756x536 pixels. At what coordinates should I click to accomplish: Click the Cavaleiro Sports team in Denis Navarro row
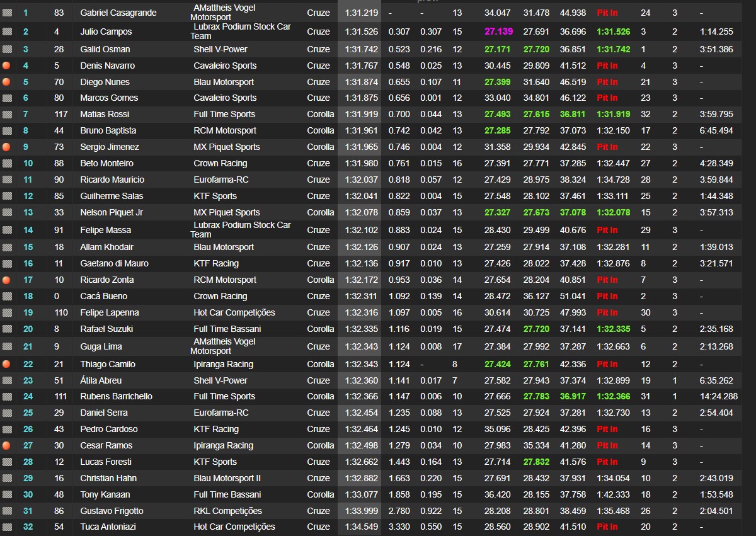[x=225, y=66]
